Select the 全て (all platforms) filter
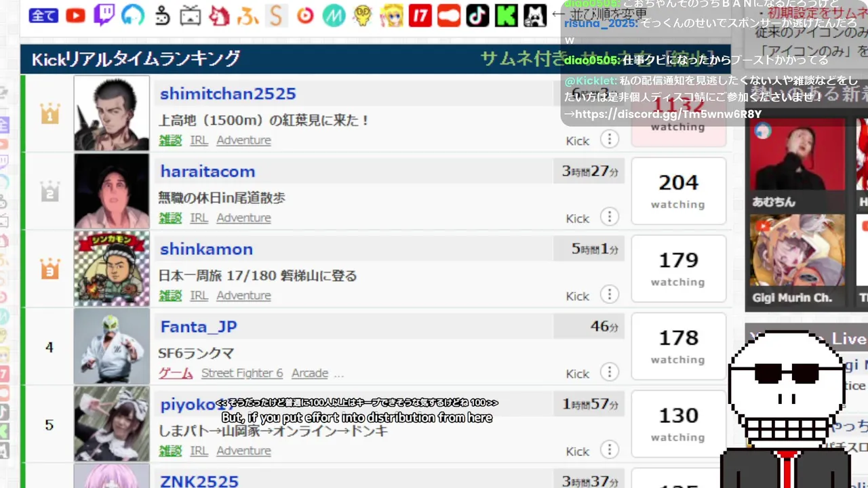 pos(43,16)
